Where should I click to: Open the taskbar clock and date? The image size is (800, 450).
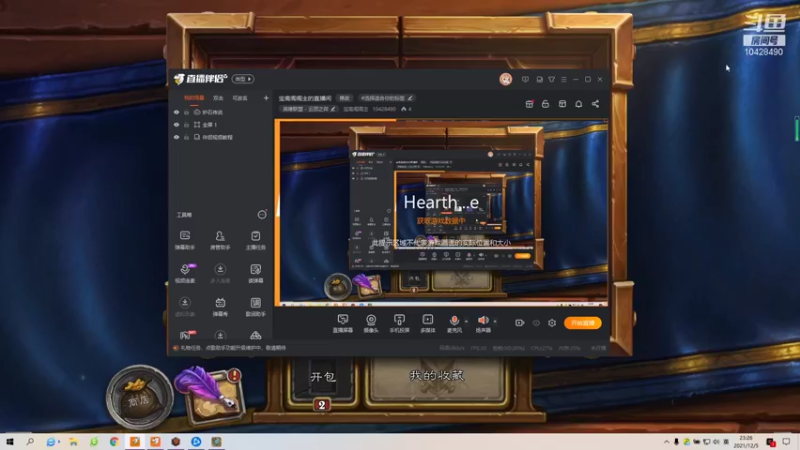745,442
